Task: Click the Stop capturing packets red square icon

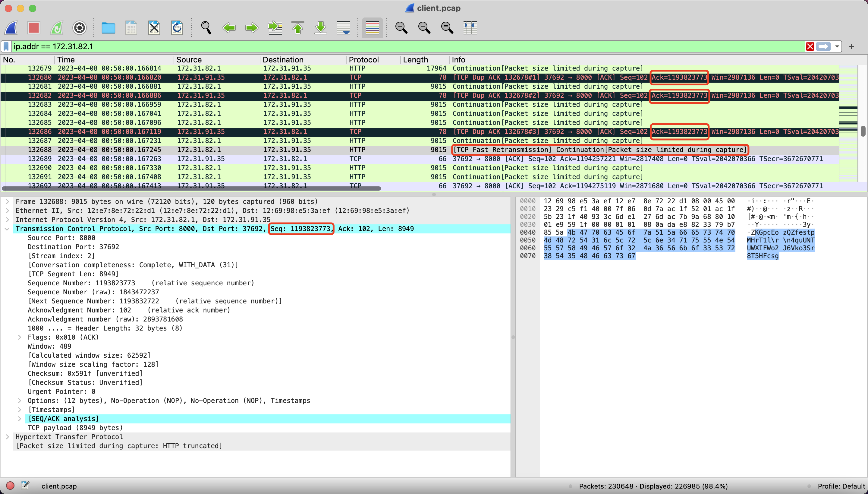Action: 33,28
